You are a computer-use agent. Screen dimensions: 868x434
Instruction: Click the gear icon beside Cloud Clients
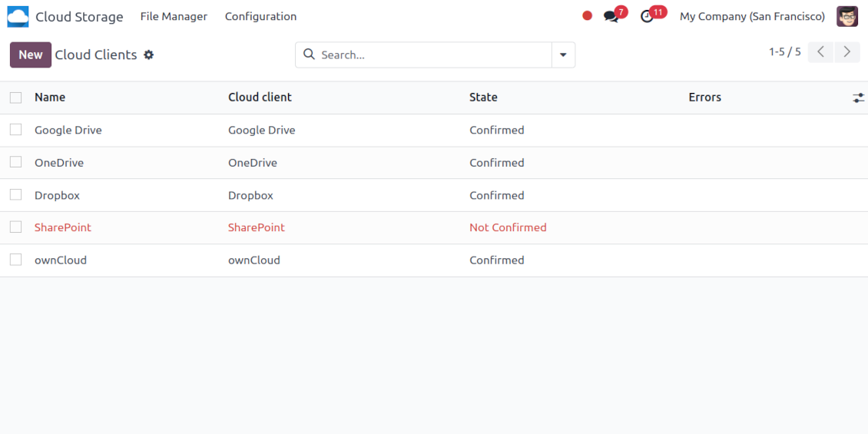click(x=148, y=55)
